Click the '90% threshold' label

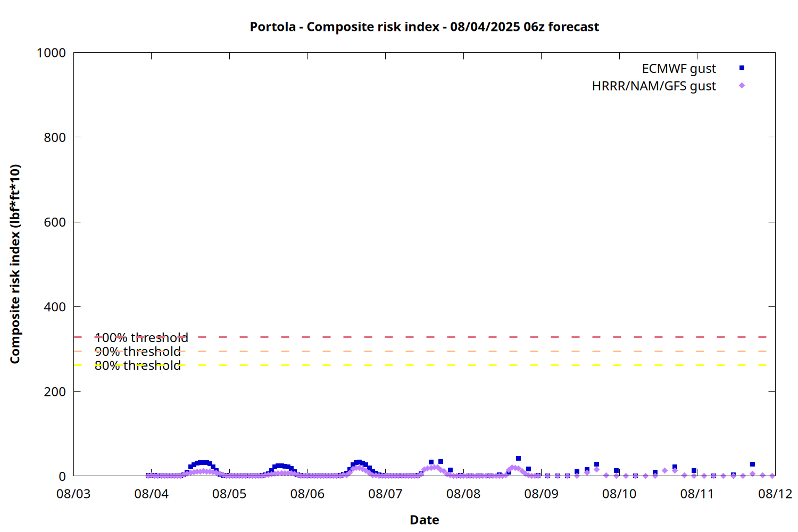138,352
